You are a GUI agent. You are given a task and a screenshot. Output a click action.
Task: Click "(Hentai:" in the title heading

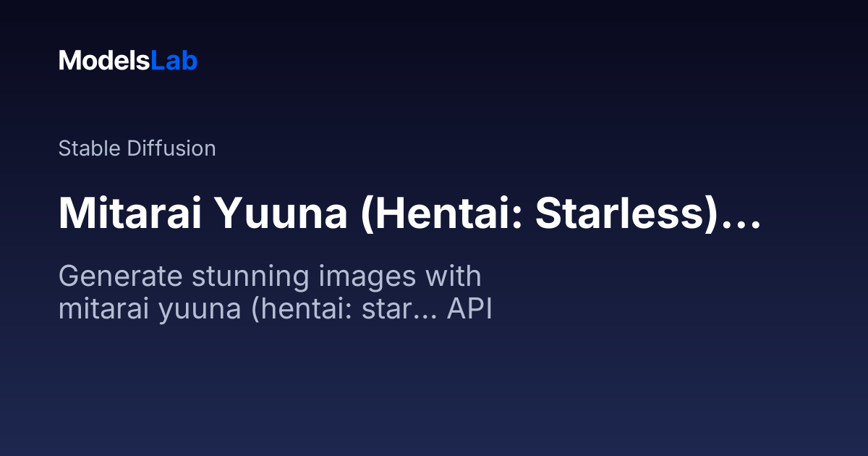tap(441, 211)
